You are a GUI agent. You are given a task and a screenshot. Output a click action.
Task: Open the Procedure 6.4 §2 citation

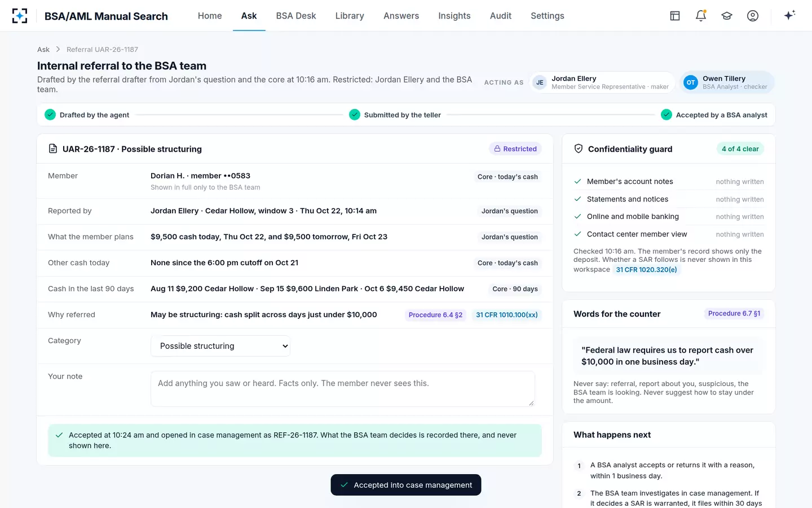point(435,315)
